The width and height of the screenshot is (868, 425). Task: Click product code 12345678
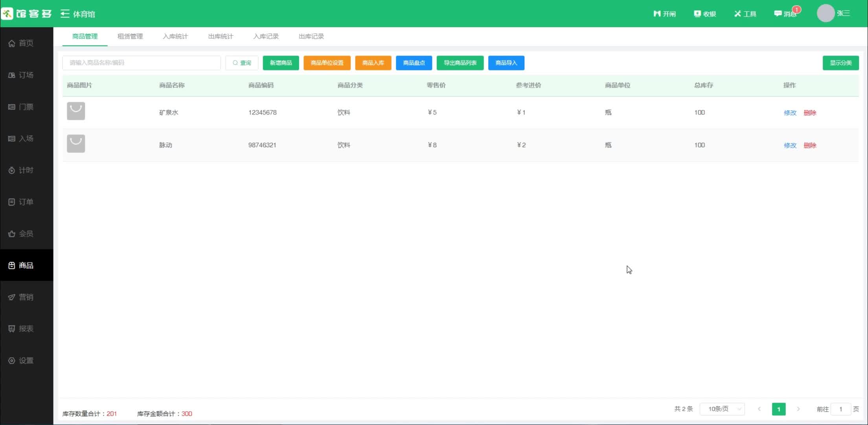click(x=263, y=113)
